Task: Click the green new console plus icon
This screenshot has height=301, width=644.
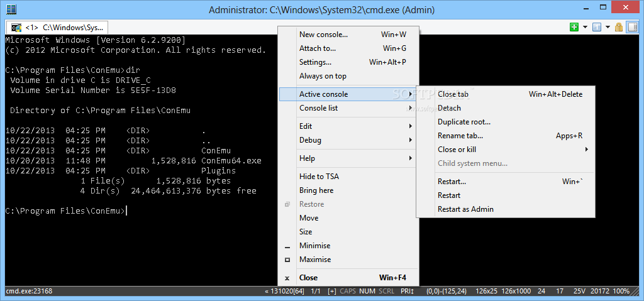Action: (x=574, y=28)
